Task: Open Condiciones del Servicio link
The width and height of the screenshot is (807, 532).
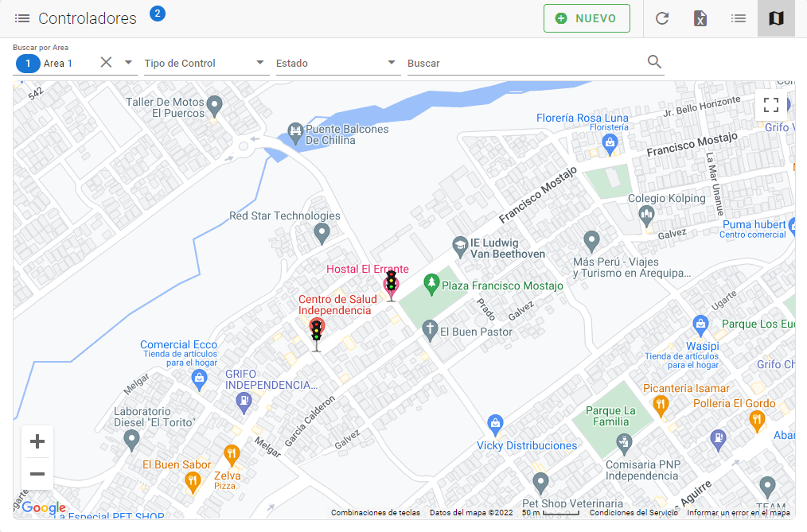Action: [x=634, y=513]
